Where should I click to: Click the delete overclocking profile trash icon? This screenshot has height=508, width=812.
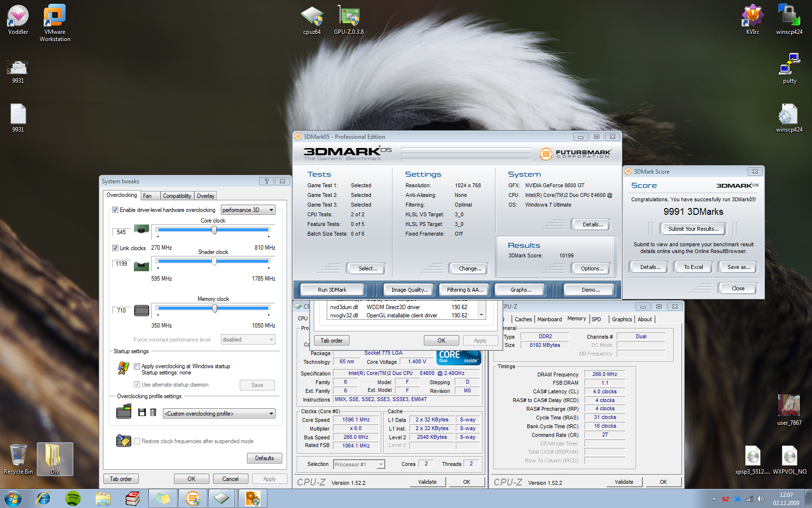(x=153, y=412)
